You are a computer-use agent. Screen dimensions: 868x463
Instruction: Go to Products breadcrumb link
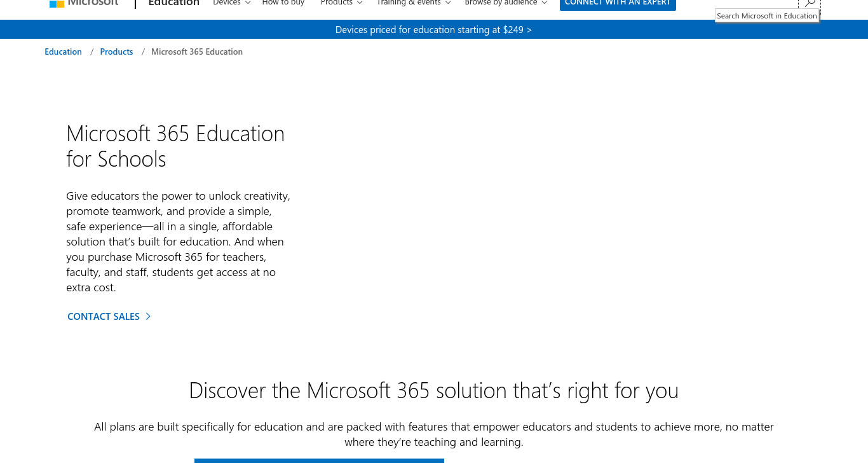click(116, 52)
